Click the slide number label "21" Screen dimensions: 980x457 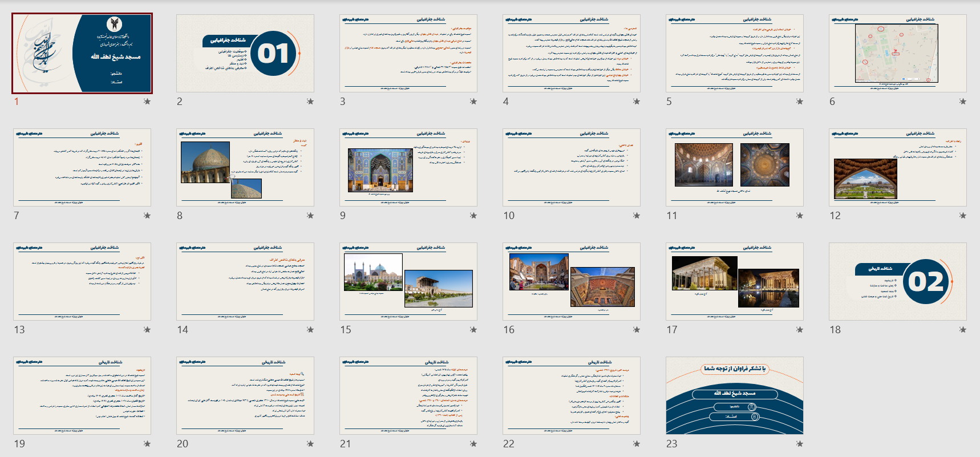pyautogui.click(x=346, y=444)
